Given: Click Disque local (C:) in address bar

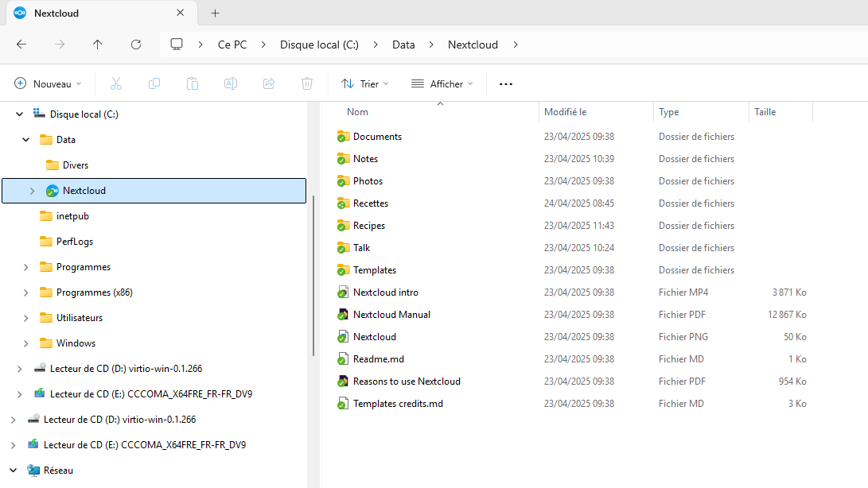Looking at the screenshot, I should tap(319, 45).
